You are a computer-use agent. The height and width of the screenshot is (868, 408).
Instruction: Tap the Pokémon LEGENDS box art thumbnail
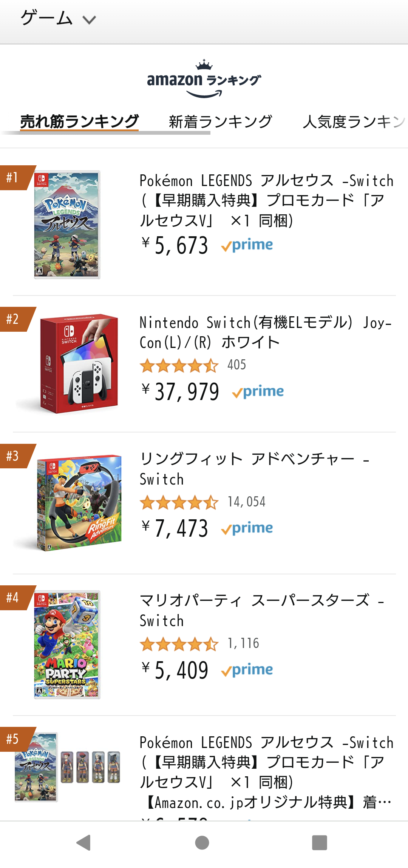(67, 225)
